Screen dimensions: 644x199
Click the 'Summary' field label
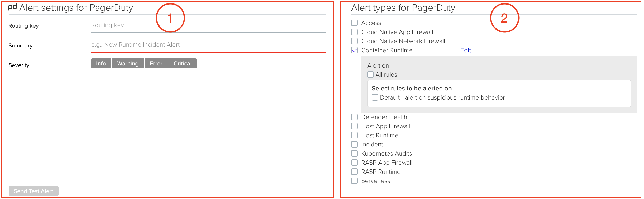coord(20,46)
